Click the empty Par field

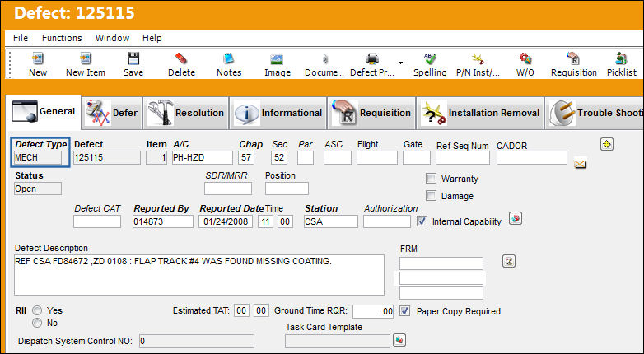click(306, 158)
